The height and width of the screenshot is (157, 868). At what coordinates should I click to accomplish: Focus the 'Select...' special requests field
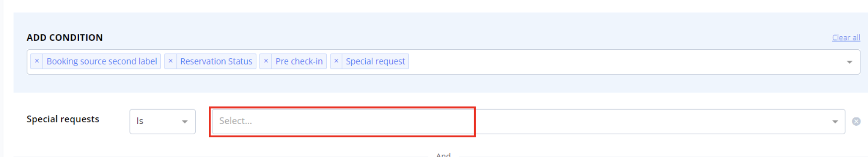click(x=528, y=121)
